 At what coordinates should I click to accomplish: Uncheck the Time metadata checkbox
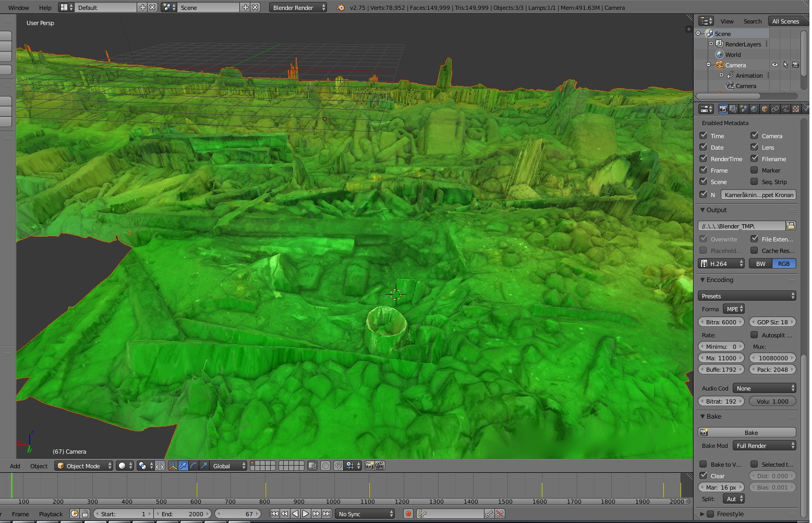coord(703,135)
